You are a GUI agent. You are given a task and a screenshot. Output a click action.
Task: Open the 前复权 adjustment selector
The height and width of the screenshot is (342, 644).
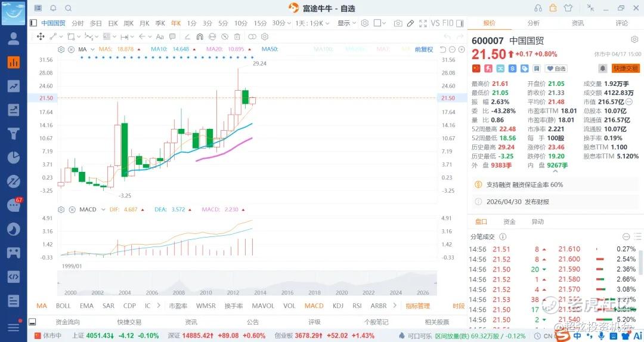(x=424, y=49)
